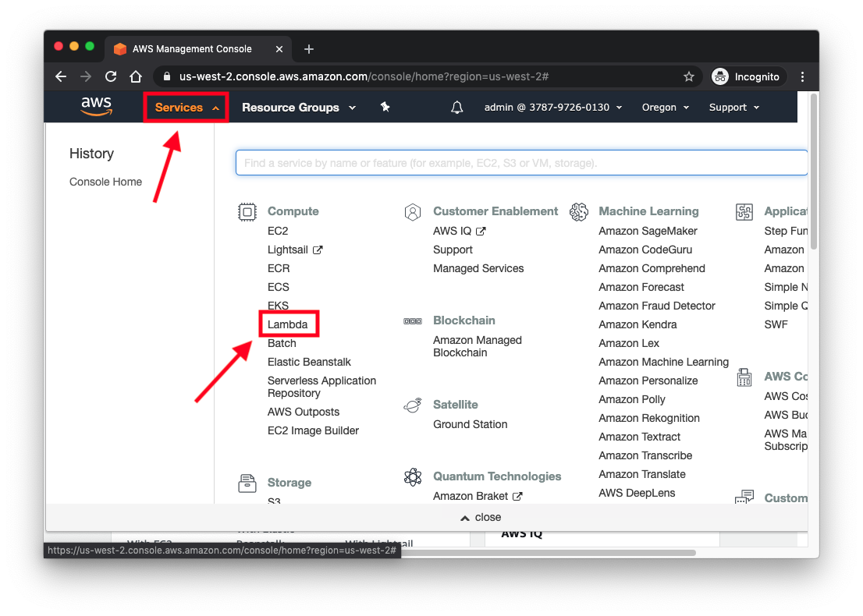The width and height of the screenshot is (863, 616).
Task: Open the Oregon region selector
Action: (666, 108)
